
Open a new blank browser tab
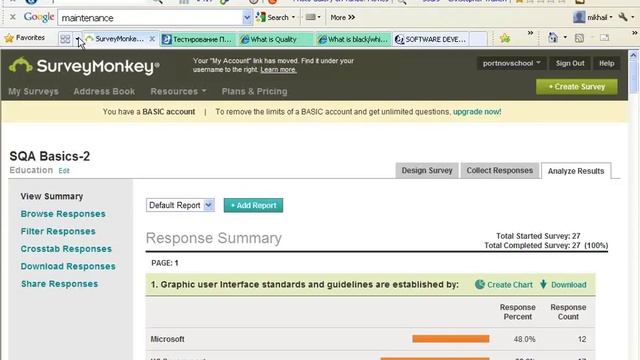(x=478, y=39)
